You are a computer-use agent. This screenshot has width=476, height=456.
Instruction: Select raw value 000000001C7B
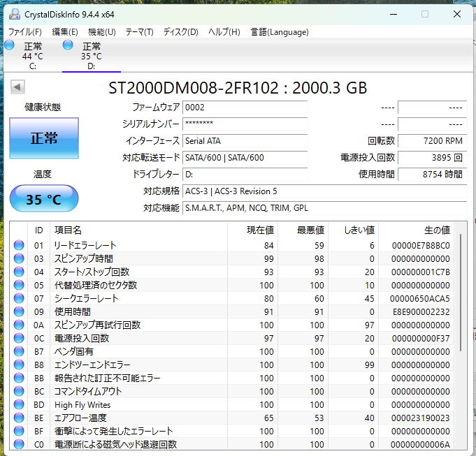[421, 272]
